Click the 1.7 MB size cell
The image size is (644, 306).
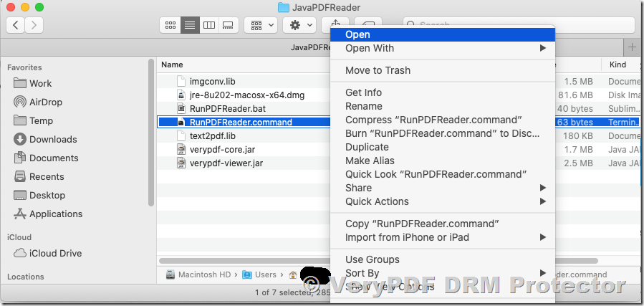point(578,149)
